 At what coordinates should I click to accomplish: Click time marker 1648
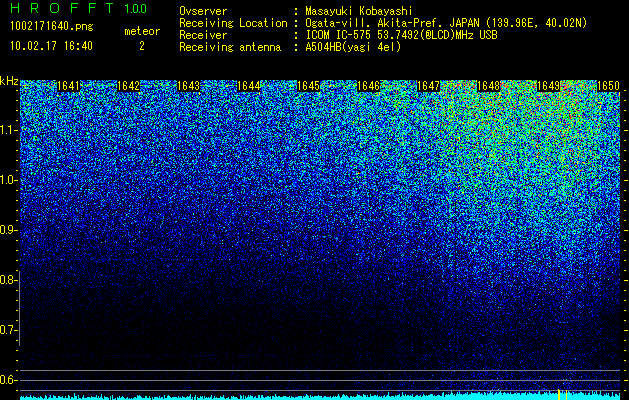(489, 86)
